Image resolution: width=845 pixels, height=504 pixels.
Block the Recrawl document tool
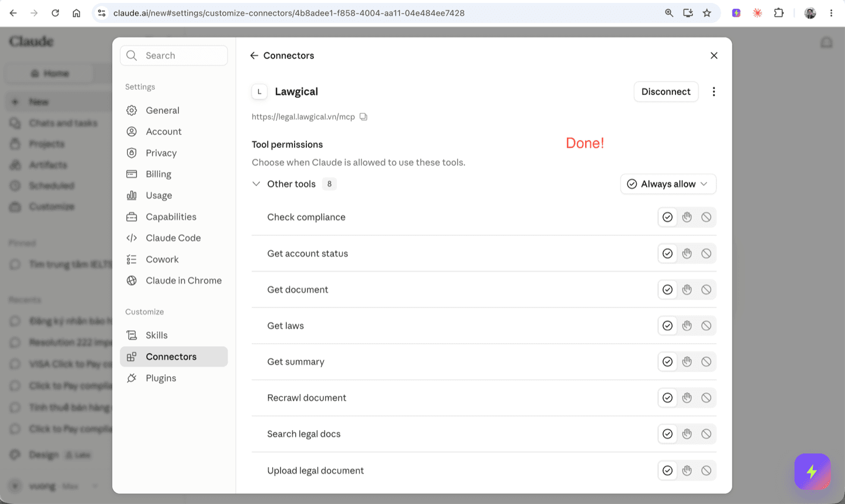707,398
